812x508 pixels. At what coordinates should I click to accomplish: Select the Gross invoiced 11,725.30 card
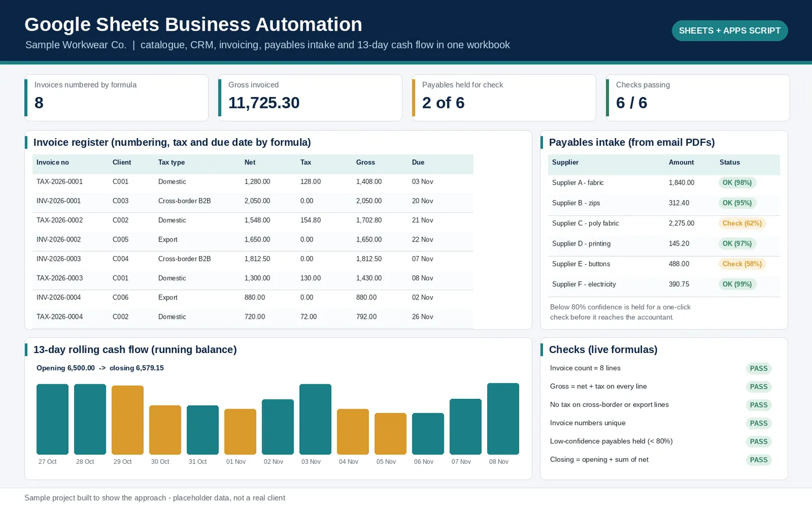pos(310,98)
